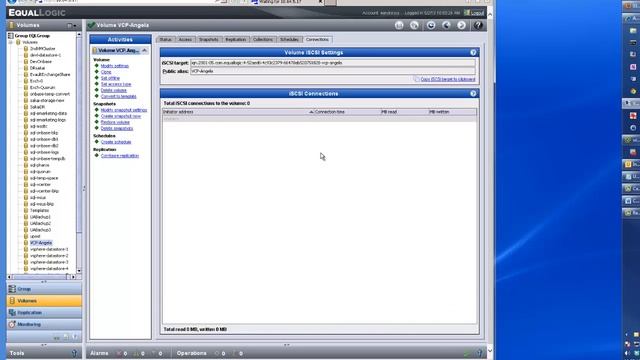Image resolution: width=640 pixels, height=360 pixels.
Task: Click the green diamond beside Create schedule
Action: coord(97,142)
